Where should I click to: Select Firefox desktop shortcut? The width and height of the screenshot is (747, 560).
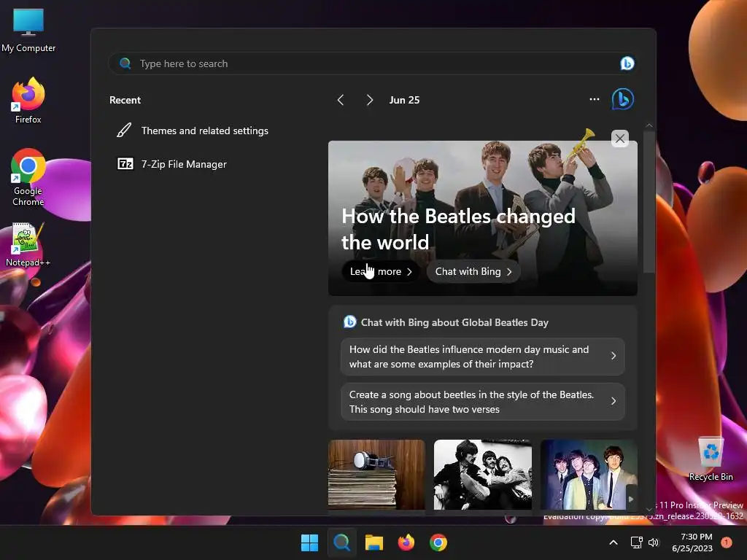28,101
